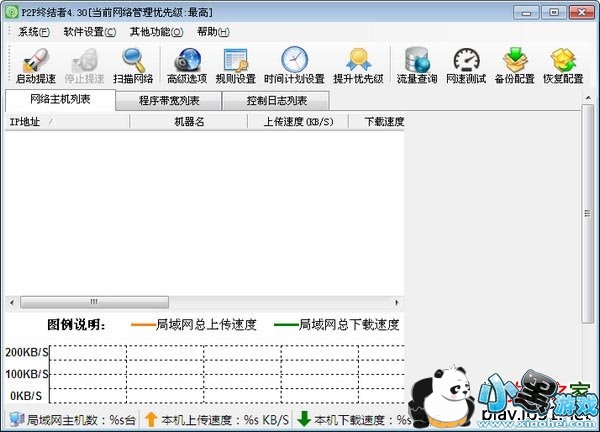This screenshot has width=600, height=432.
Task: Click the greyed 停止提速 icon
Action: [85, 60]
